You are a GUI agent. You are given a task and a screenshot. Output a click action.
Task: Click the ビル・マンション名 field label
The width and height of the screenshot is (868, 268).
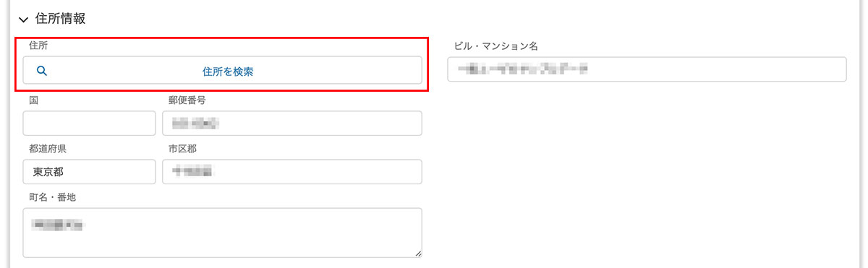click(495, 46)
